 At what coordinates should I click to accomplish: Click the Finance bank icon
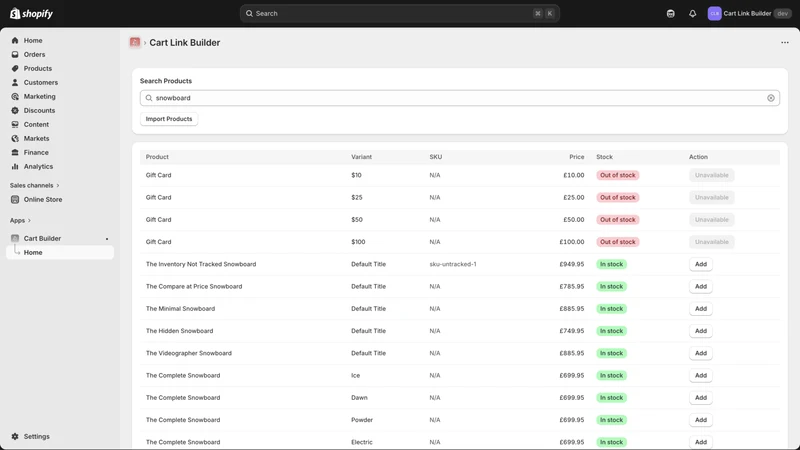[15, 153]
